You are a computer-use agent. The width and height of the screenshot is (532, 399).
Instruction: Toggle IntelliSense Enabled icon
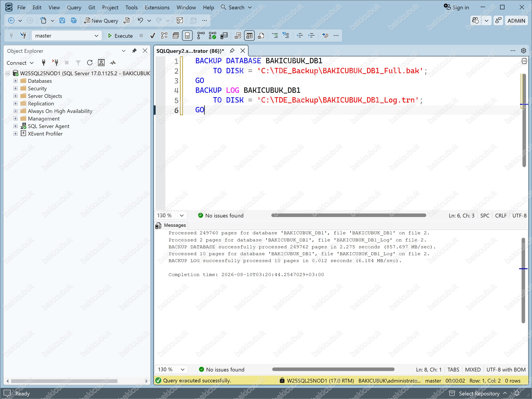(187, 36)
